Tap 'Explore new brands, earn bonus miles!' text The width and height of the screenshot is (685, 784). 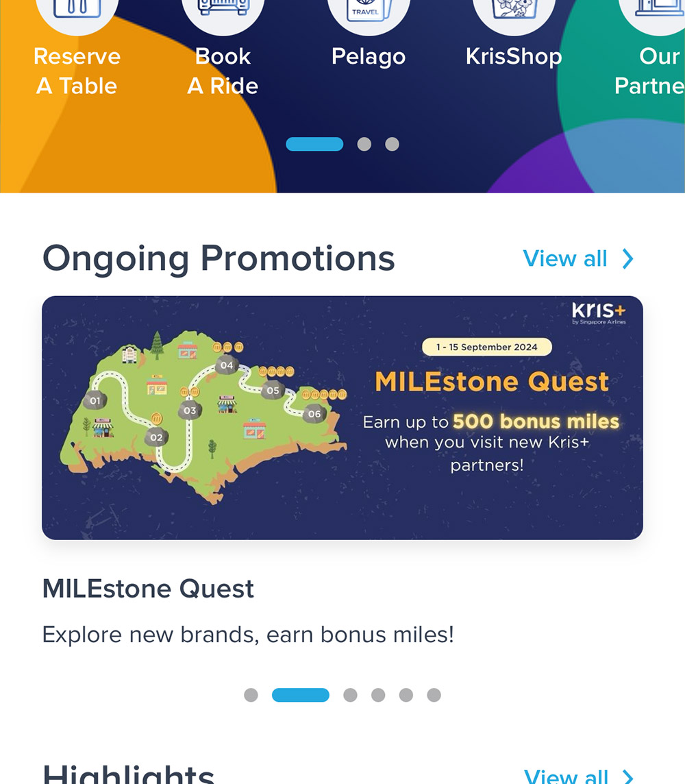point(248,635)
